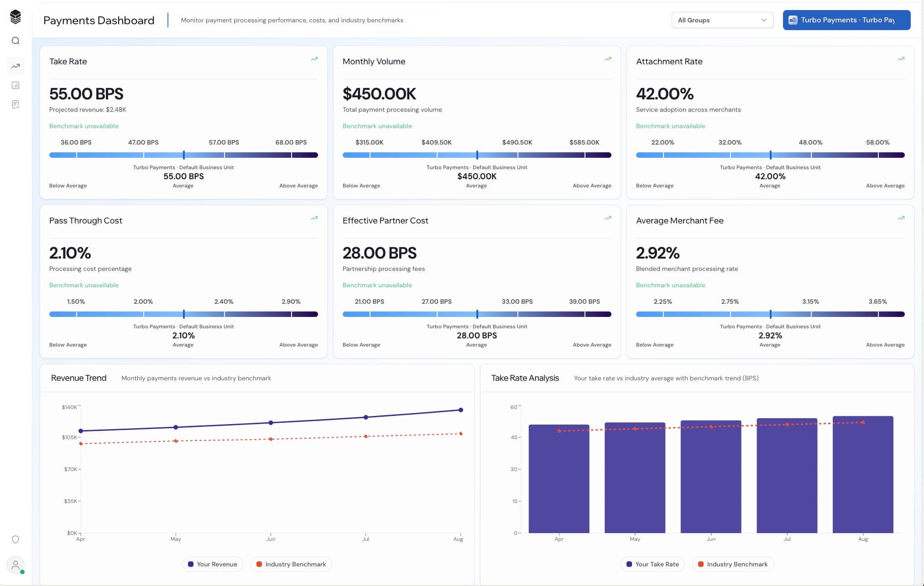Viewport: 924px width, 586px height.
Task: Click the trend arrow on Pass Through Cost
Action: click(x=314, y=218)
